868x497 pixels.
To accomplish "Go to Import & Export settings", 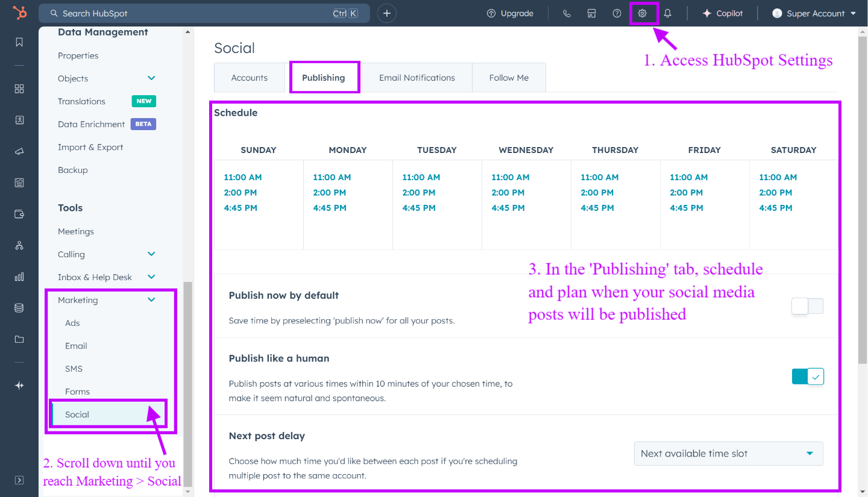I will (x=90, y=147).
